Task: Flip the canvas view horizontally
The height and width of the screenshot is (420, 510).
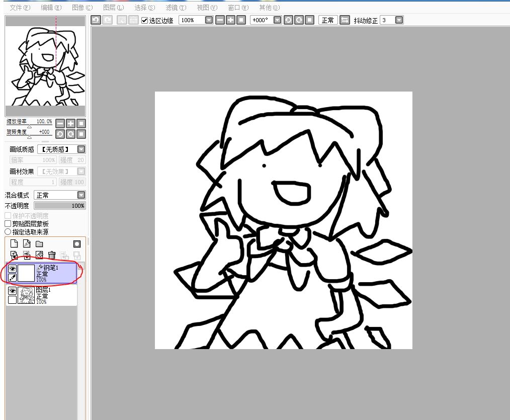Action: pos(345,20)
